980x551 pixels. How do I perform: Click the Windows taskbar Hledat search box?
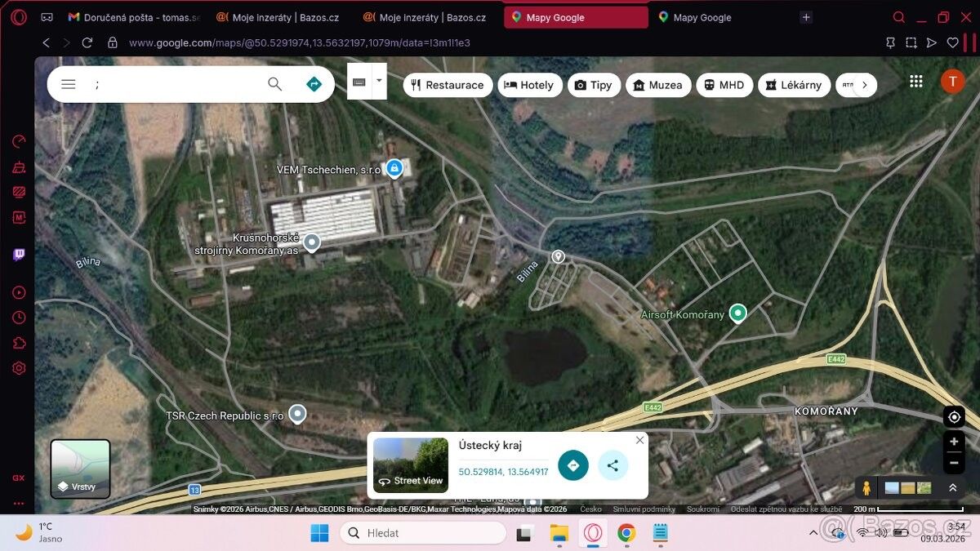pos(423,533)
